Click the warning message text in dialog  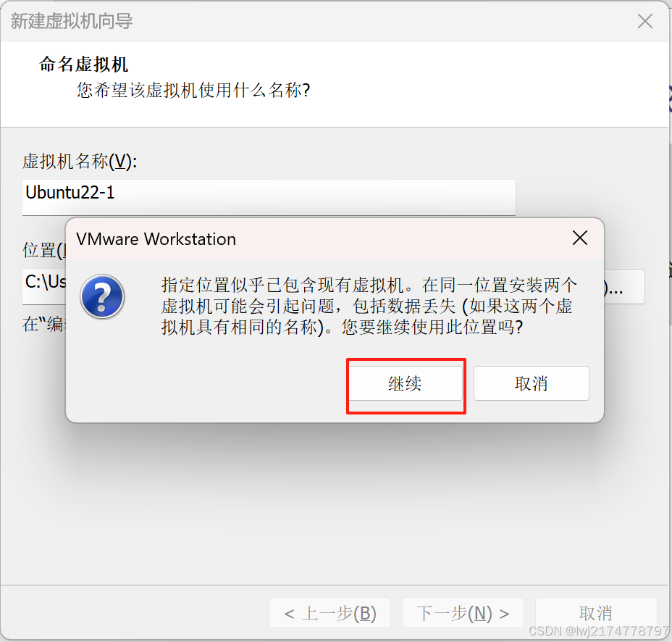(x=369, y=306)
